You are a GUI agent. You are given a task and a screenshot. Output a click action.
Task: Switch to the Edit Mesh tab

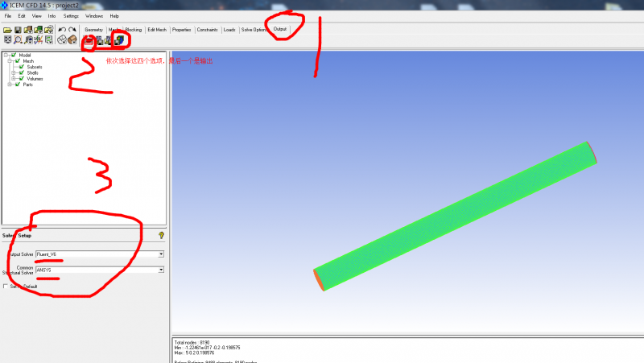pyautogui.click(x=157, y=30)
